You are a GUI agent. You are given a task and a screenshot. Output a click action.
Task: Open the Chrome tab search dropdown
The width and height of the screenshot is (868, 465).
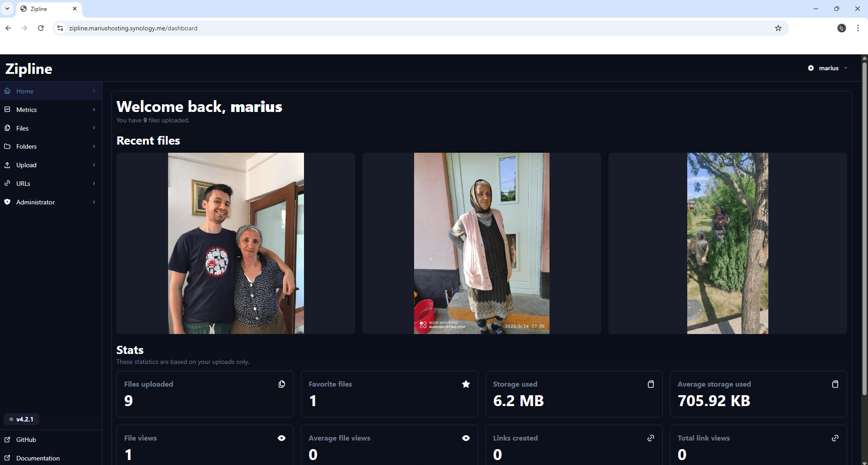point(7,9)
